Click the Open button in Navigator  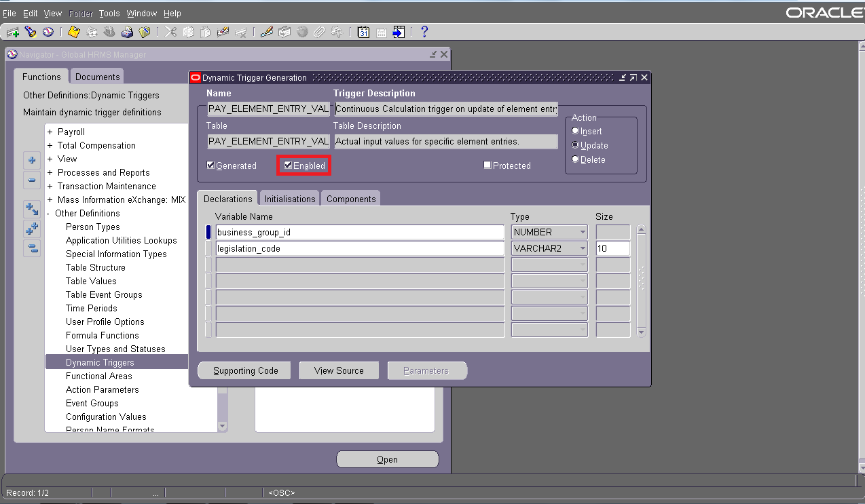pos(388,459)
